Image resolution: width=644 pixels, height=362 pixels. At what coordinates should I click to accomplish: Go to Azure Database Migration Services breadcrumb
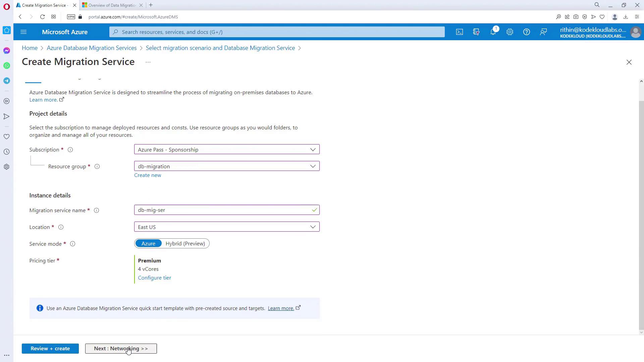(92, 48)
